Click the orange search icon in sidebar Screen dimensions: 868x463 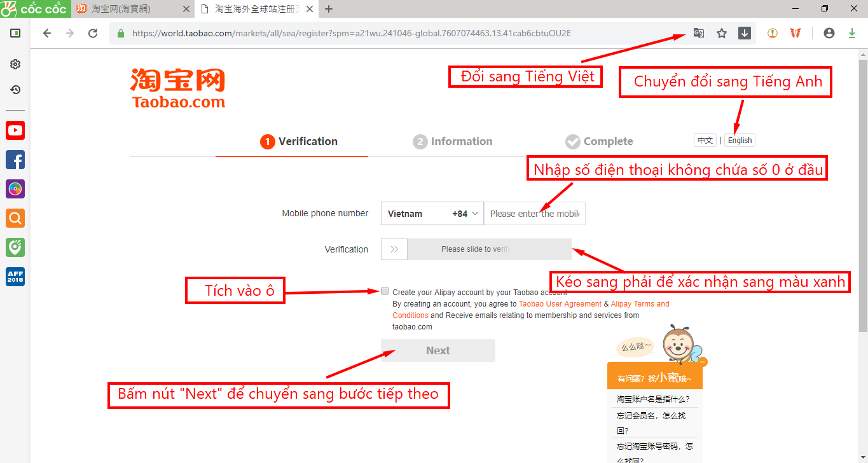tap(15, 218)
